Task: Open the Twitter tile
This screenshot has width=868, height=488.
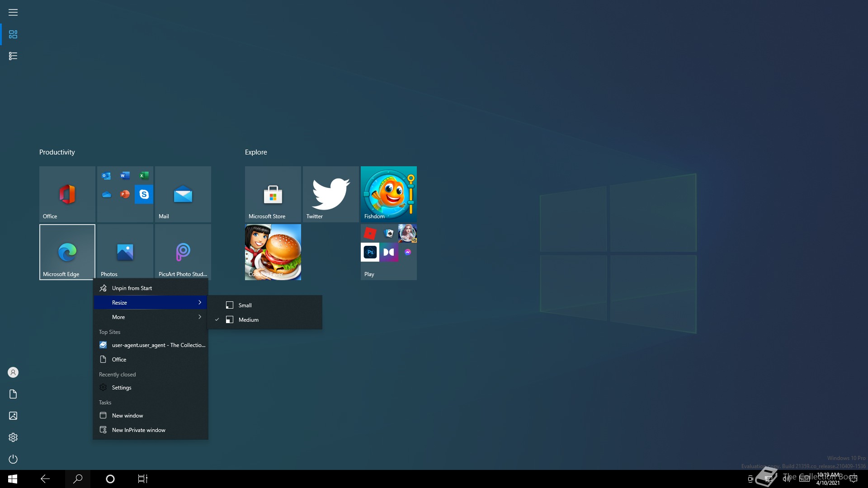Action: 331,194
